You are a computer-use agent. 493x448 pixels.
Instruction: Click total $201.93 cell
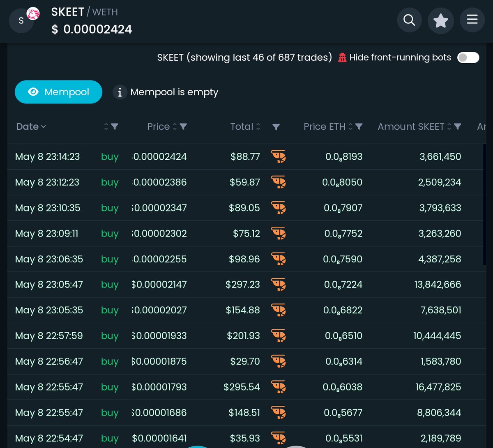243,336
